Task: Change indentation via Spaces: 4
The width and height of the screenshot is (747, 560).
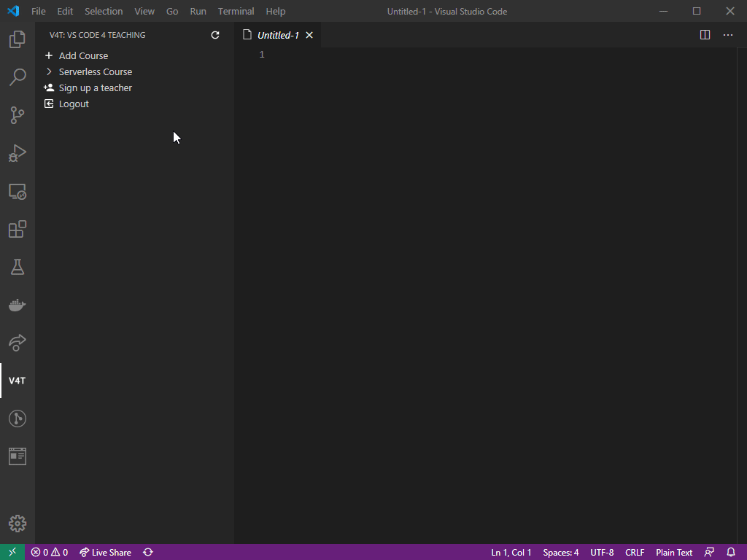Action: pos(561,553)
